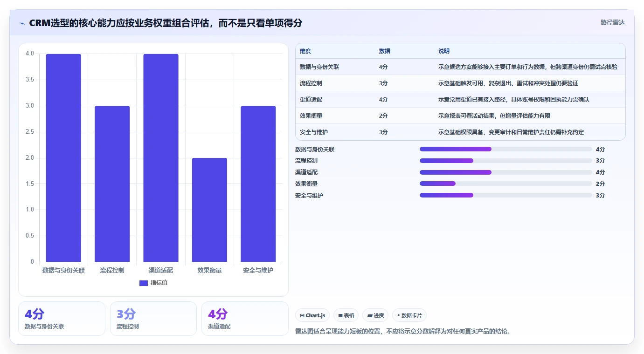Click the 效果衡量 progress bar
644x354 pixels.
(x=506, y=184)
